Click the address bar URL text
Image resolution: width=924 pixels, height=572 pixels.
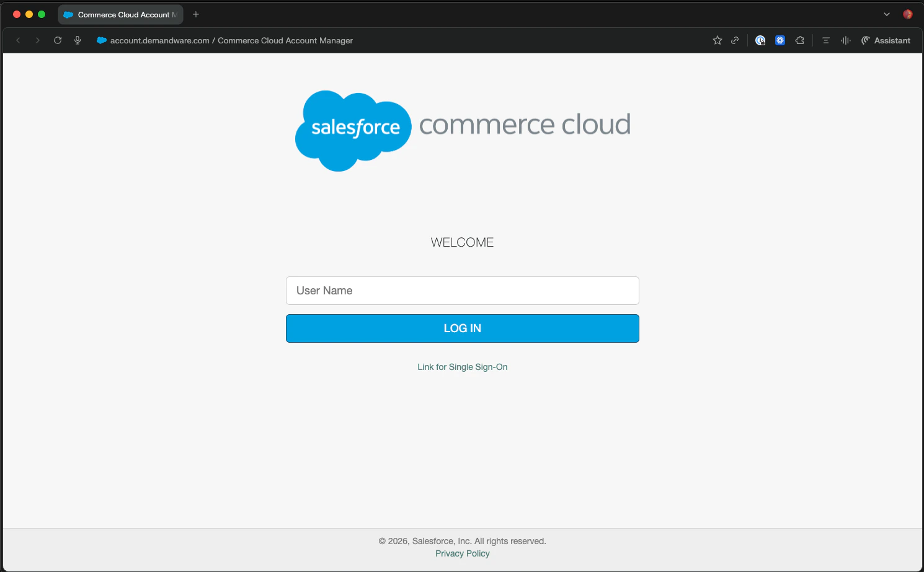tap(231, 40)
